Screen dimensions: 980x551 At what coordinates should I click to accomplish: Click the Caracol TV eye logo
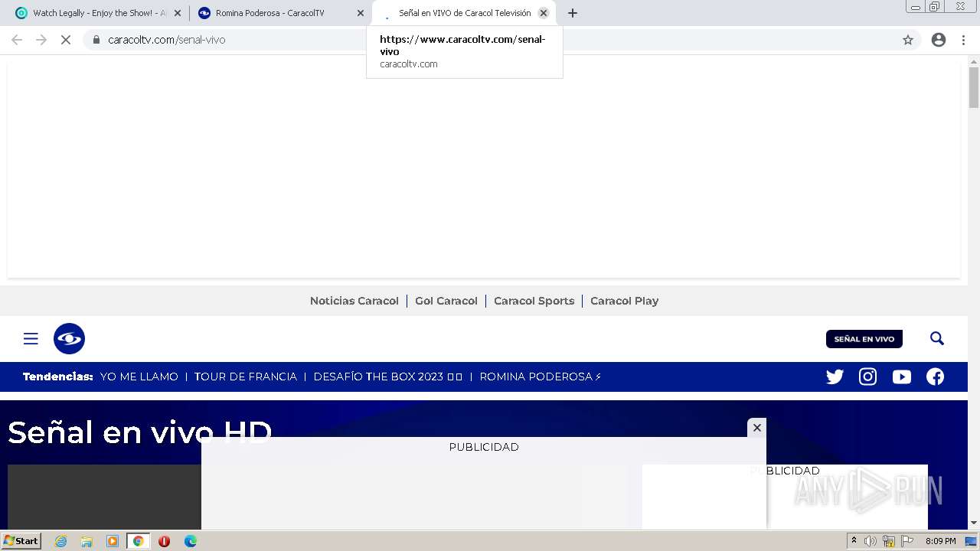click(x=69, y=338)
